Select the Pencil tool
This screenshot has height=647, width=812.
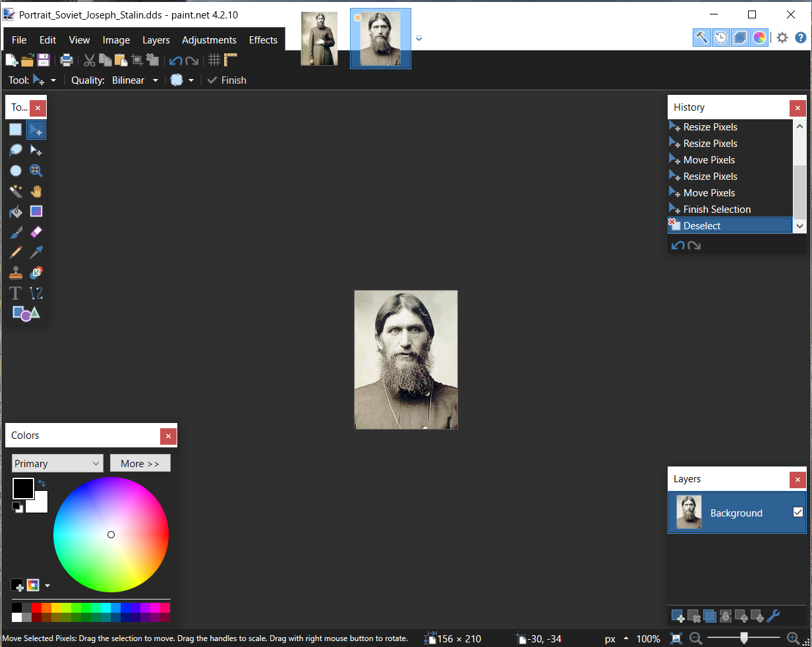pos(16,252)
